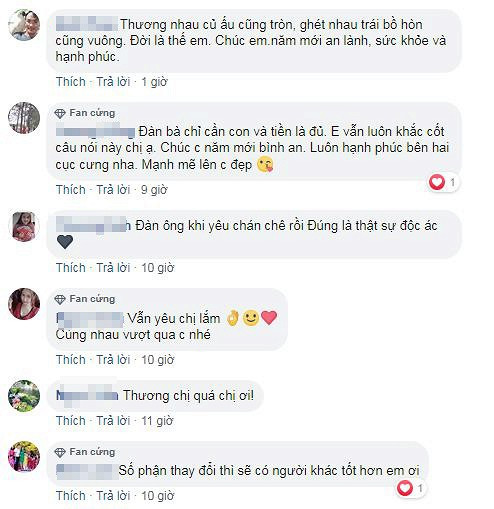494x509 pixels.
Task: Click the black heart emoji in the 'Đàn ông khi yêu' comment
Action: 65,242
